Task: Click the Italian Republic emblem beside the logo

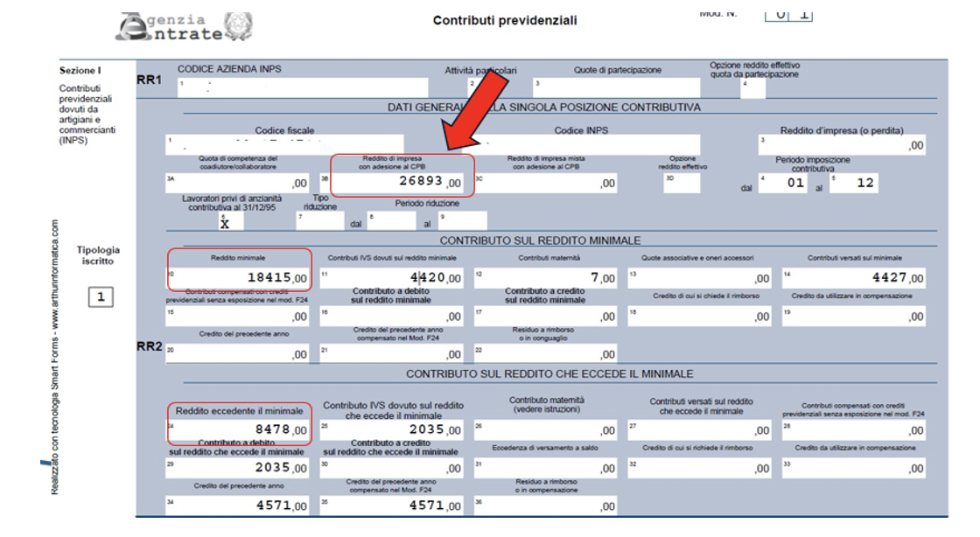Action: (234, 25)
